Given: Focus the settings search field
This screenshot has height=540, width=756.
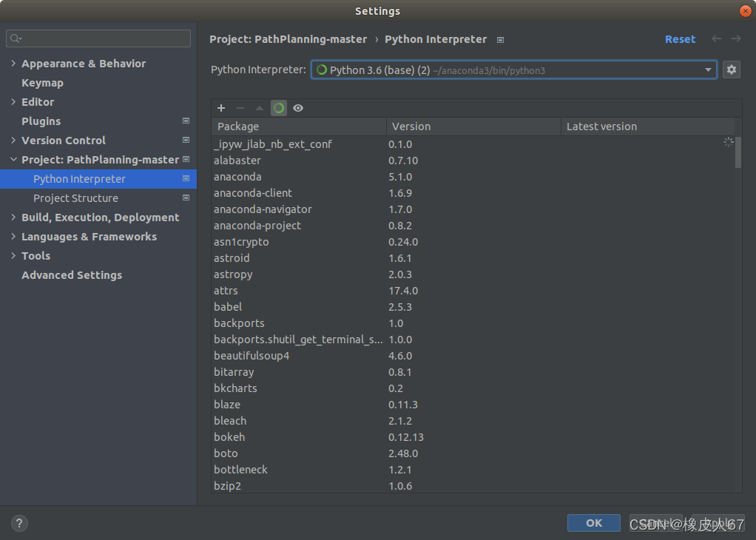Looking at the screenshot, I should click(98, 38).
